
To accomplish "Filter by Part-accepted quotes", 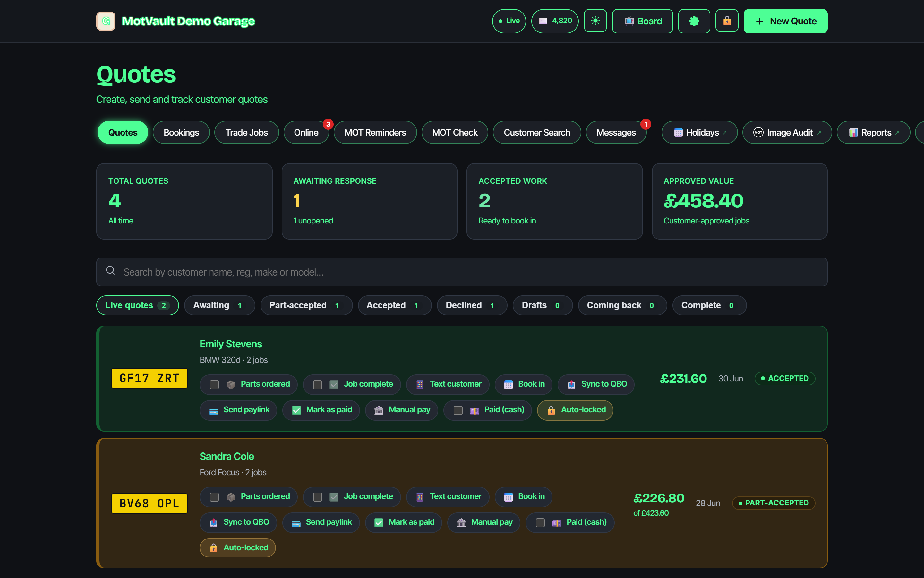I will (x=306, y=305).
